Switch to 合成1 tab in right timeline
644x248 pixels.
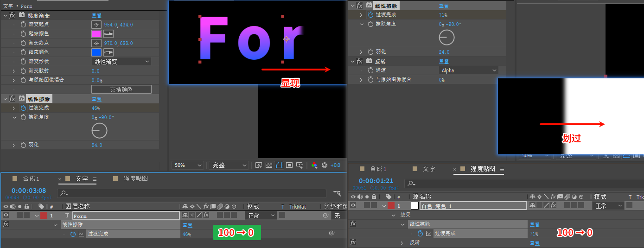(x=378, y=169)
